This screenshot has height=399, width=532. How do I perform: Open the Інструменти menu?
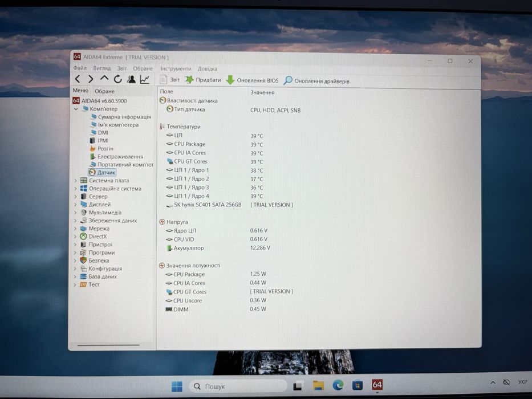pos(176,69)
